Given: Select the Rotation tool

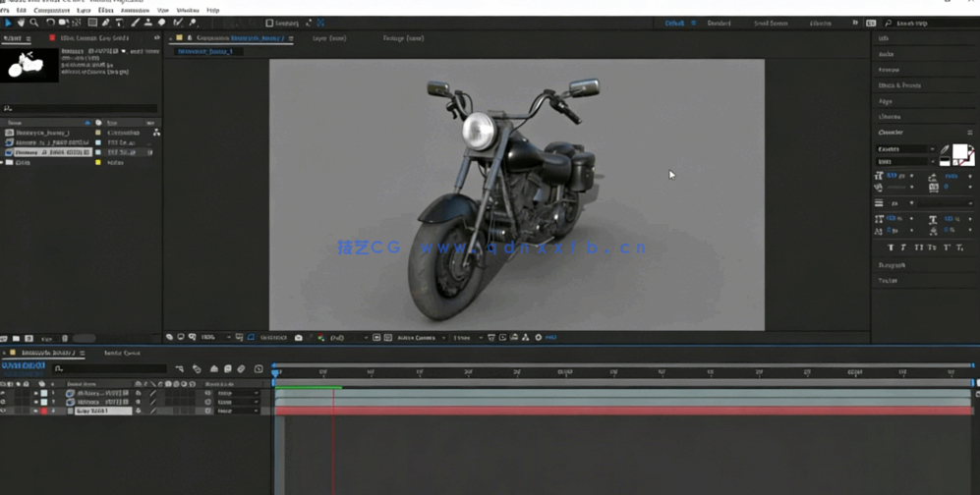Looking at the screenshot, I should tap(50, 23).
